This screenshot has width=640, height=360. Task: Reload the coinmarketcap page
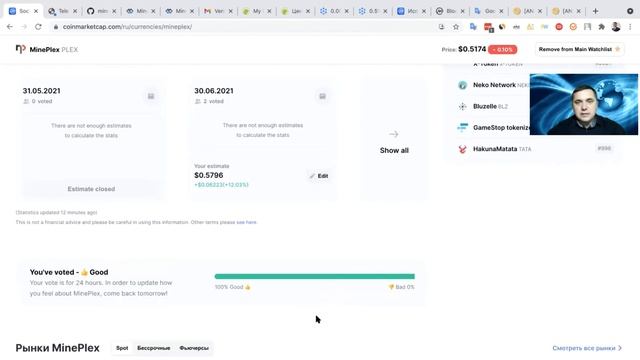38,27
